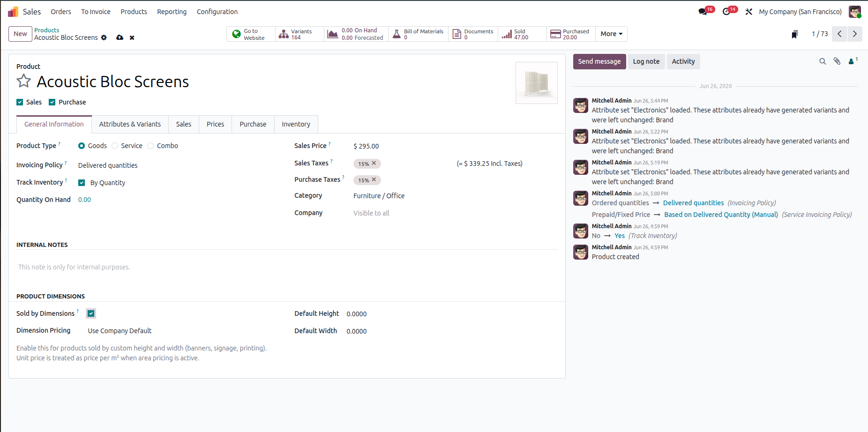
Task: Mark product as favorite with star
Action: point(24,81)
